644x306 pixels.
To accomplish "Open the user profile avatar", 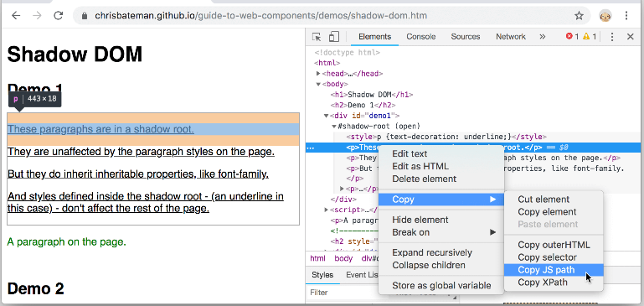I will [605, 16].
